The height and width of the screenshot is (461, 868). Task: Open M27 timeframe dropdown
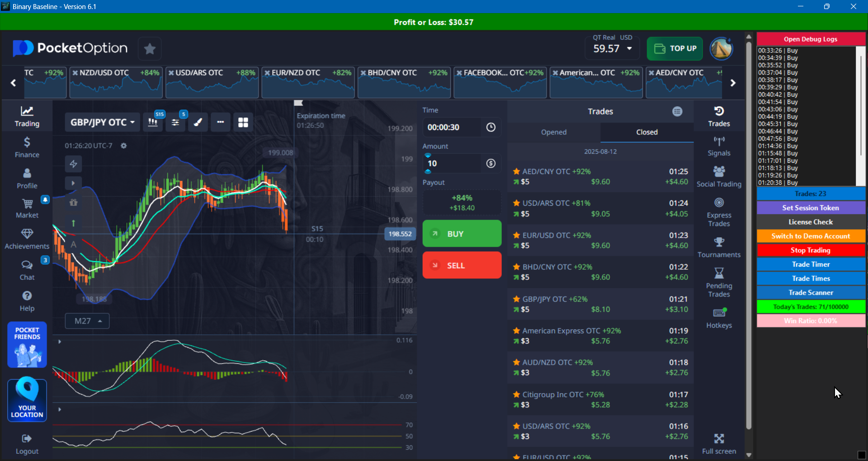[87, 321]
